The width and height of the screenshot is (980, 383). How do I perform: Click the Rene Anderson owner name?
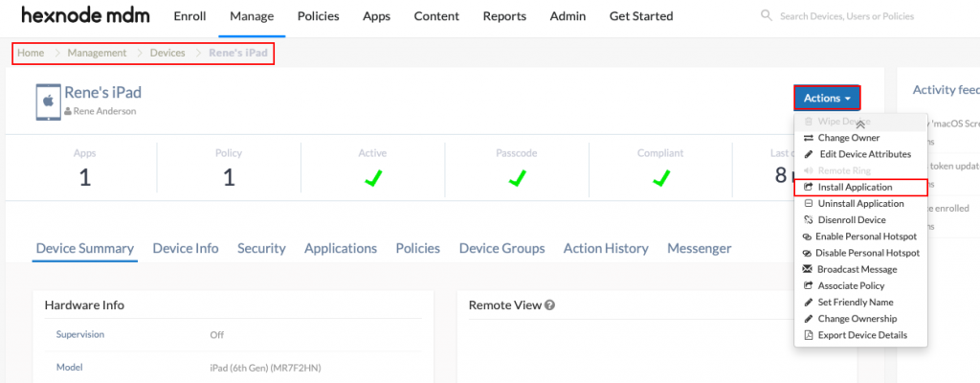104,111
